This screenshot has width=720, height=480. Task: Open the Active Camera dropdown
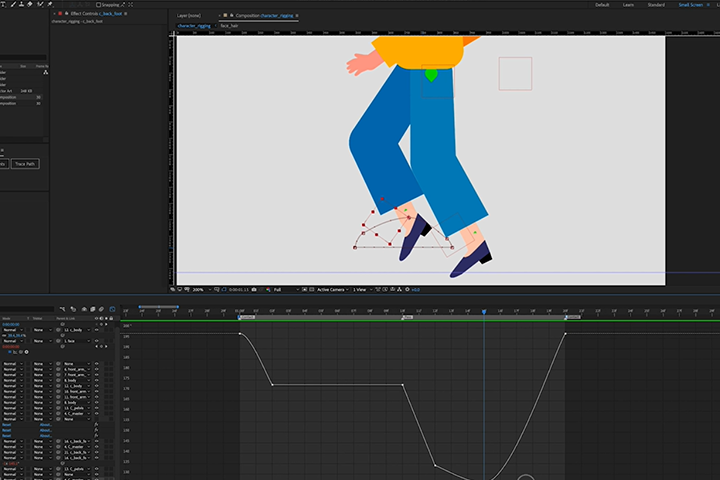click(332, 290)
